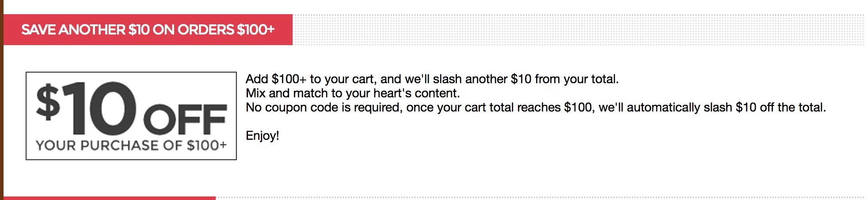This screenshot has width=868, height=200.
Task: Click the brown vertical strip on the left edge
Action: (x=2, y=100)
